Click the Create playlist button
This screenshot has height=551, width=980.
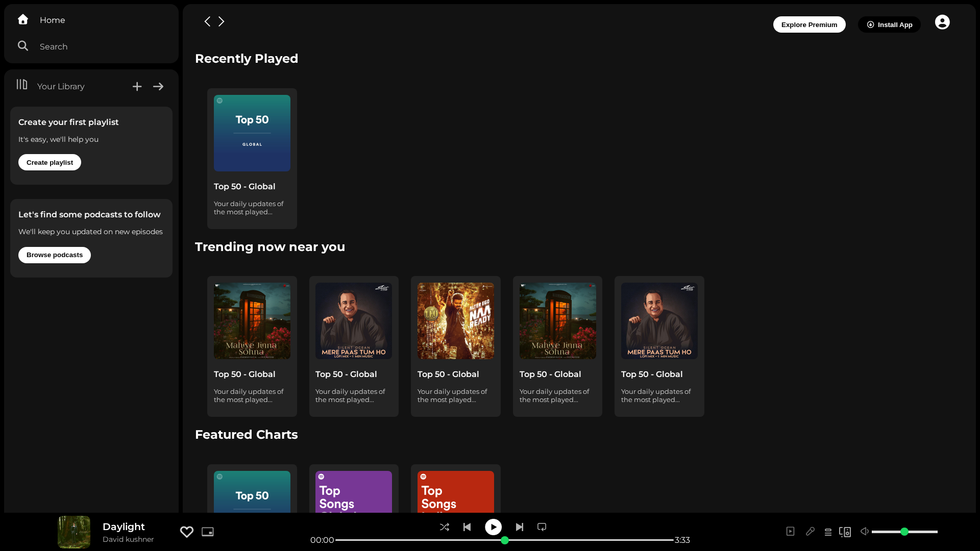50,162
